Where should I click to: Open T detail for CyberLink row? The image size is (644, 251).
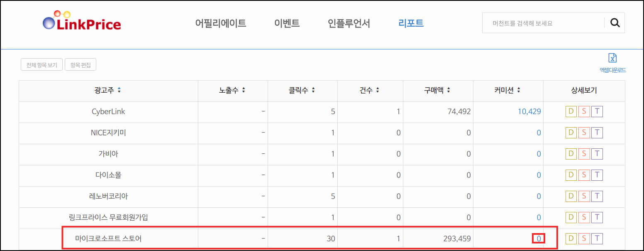597,111
